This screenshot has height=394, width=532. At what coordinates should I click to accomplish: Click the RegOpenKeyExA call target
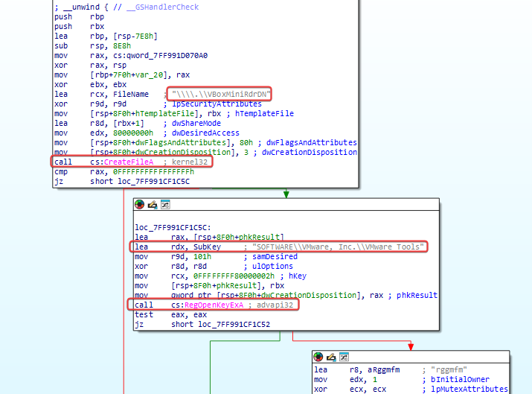[x=214, y=305]
